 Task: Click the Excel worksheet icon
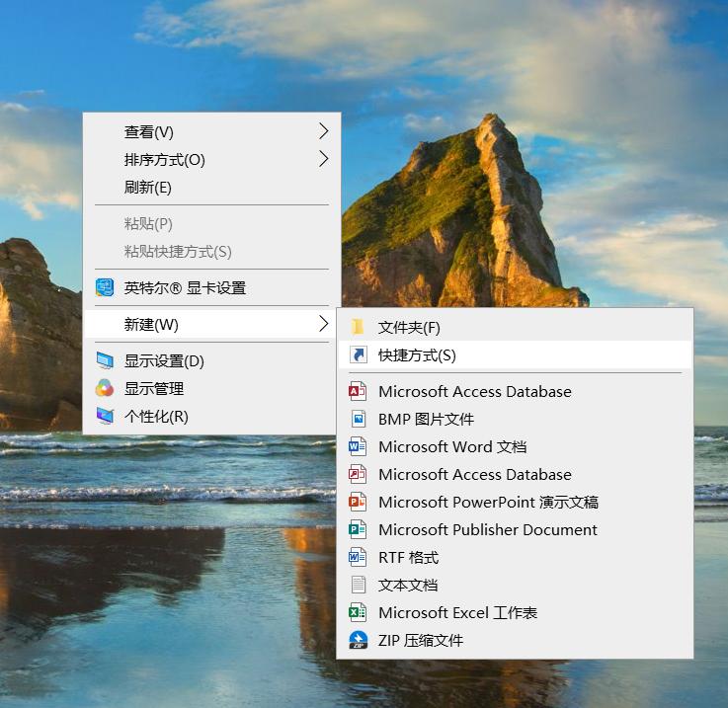(x=358, y=612)
